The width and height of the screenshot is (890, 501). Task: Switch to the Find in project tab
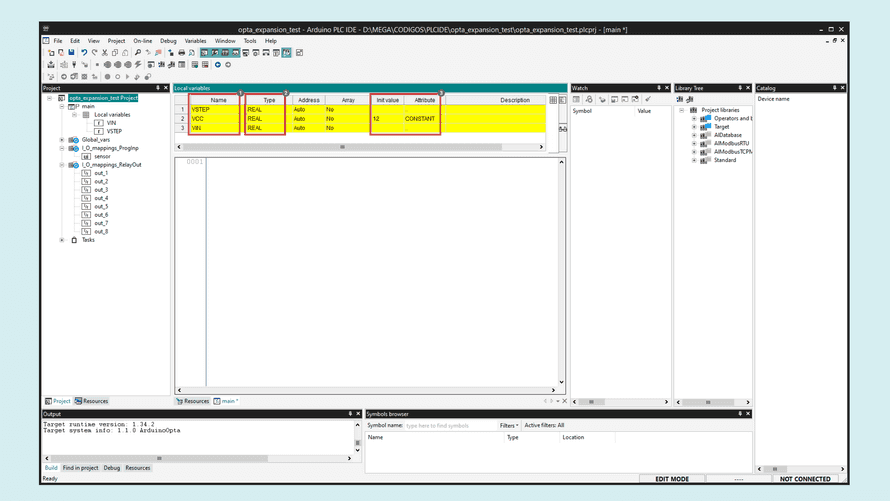click(80, 468)
